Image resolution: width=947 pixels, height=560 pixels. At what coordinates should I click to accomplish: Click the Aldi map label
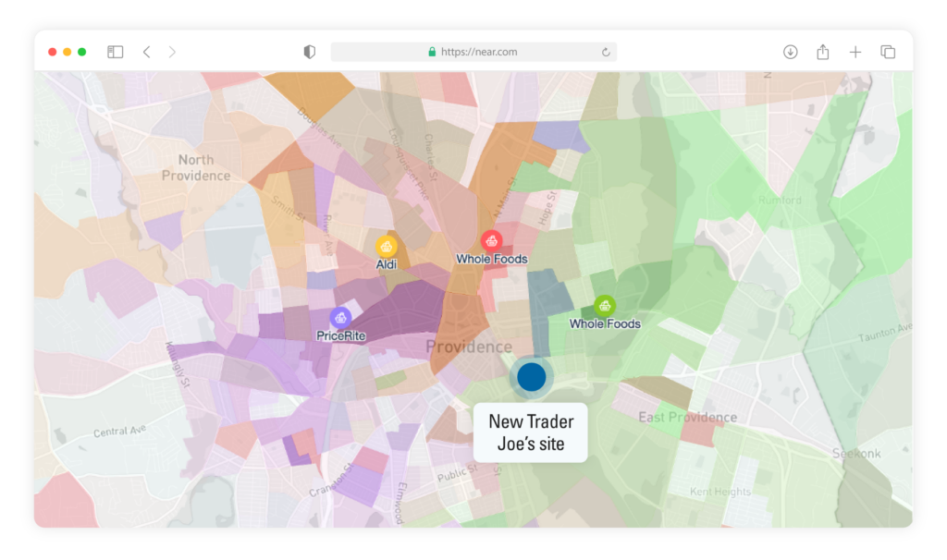[387, 264]
